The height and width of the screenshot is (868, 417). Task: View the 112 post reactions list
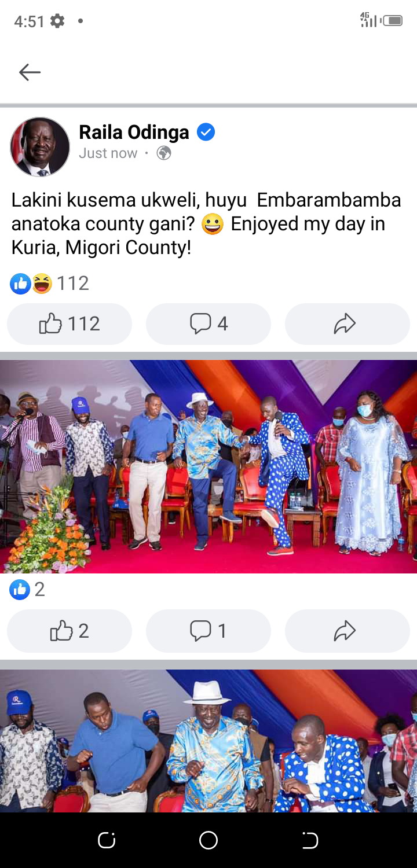[50, 284]
